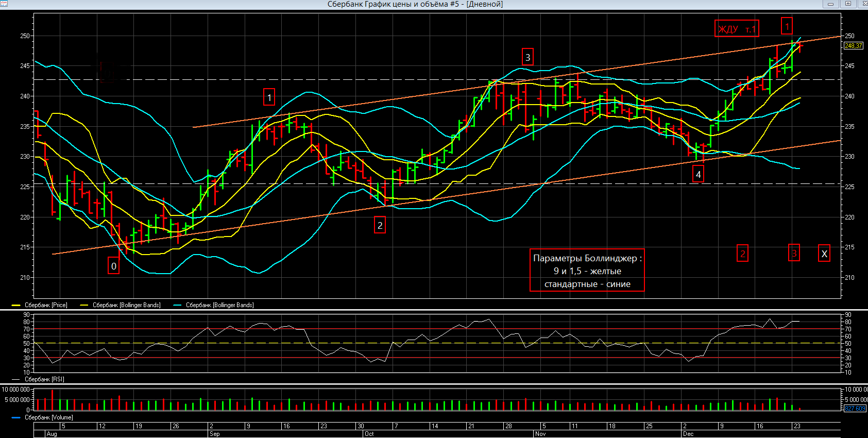Viewport: 868px width, 438px height.
Task: Click the 'Параметры Боллинджер' text box
Action: [587, 271]
